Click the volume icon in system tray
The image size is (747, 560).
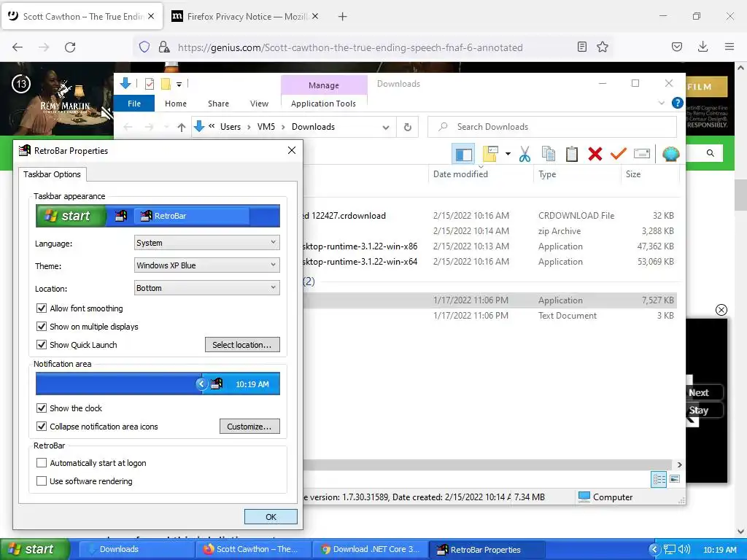684,550
